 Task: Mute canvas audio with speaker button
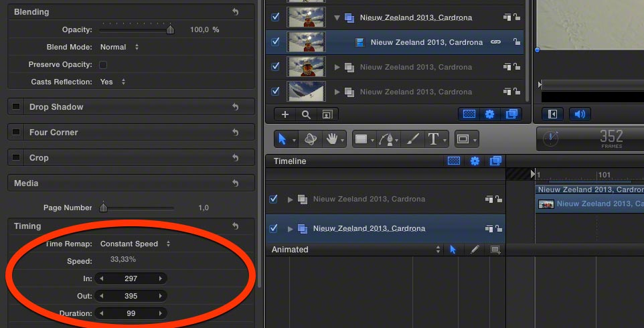point(580,114)
